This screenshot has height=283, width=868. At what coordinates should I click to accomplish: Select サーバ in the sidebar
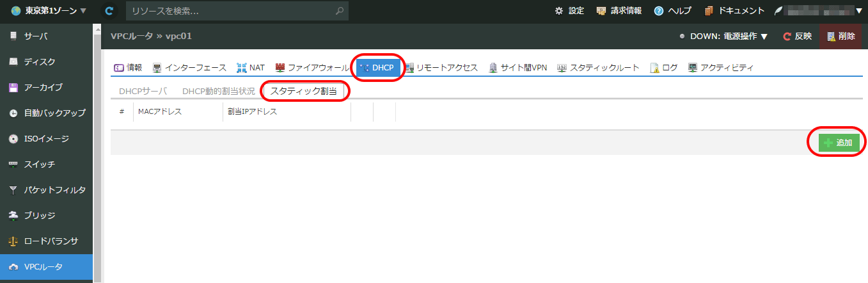pos(46,36)
